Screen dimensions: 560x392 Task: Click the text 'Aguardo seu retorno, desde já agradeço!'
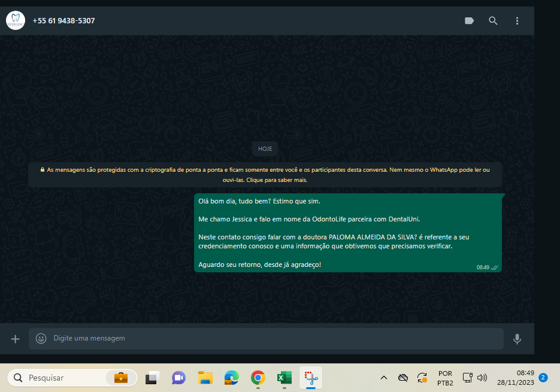260,265
